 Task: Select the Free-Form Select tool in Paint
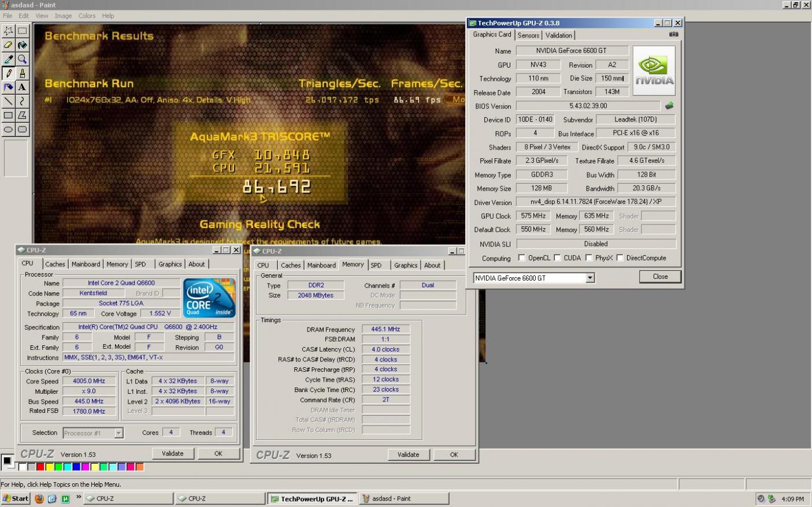[x=8, y=31]
